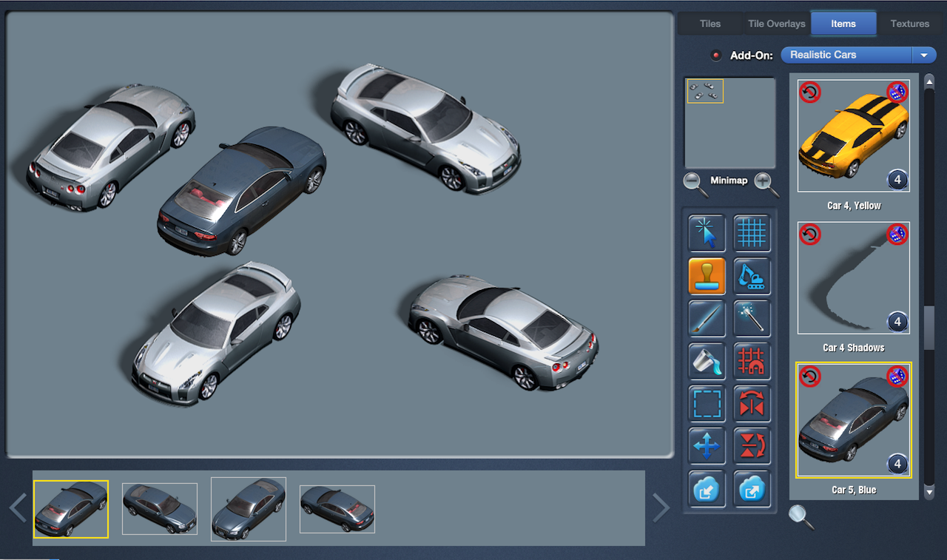Click the blue car on the canvas

(242, 191)
